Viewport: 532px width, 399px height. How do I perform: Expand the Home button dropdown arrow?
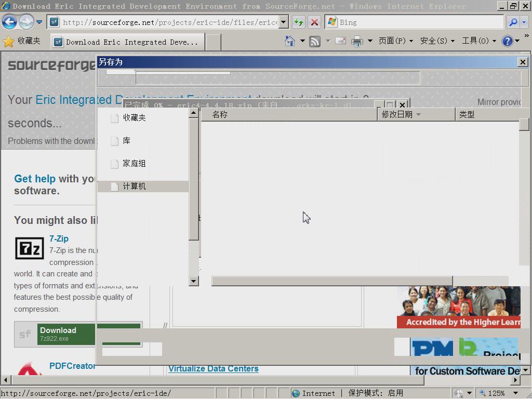coord(302,41)
